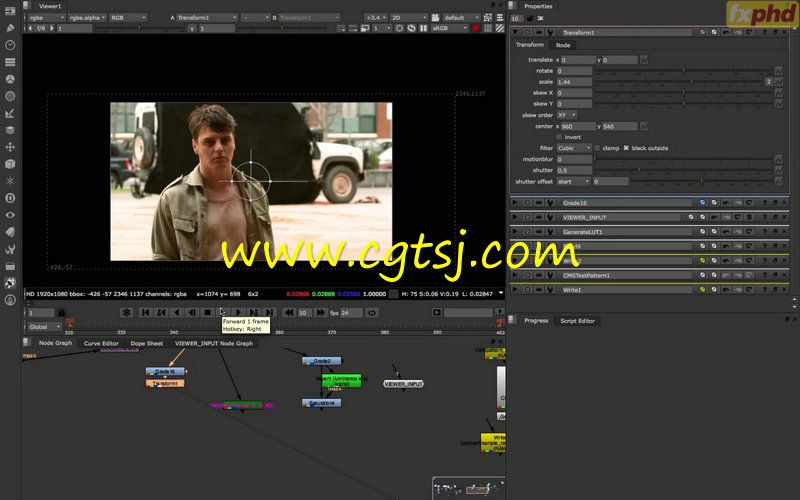Image resolution: width=800 pixels, height=500 pixels.
Task: Open the Transform nodes toolbar icon
Action: point(10,147)
